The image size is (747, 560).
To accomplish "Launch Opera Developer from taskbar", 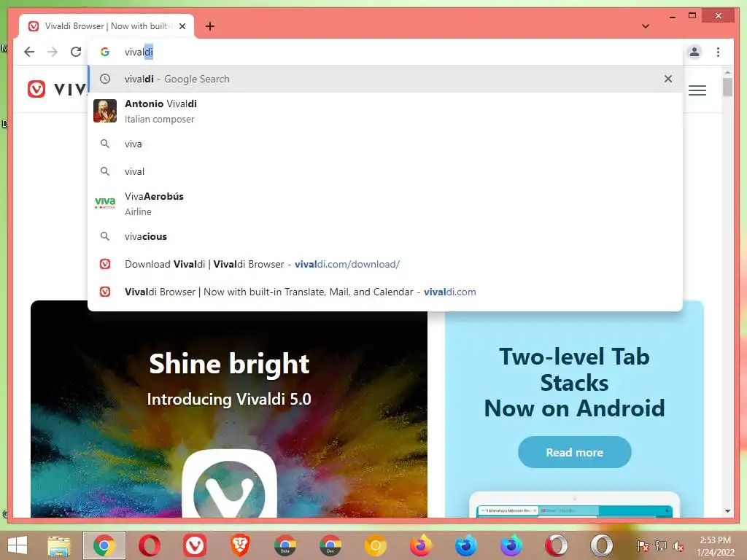I will pos(602,545).
